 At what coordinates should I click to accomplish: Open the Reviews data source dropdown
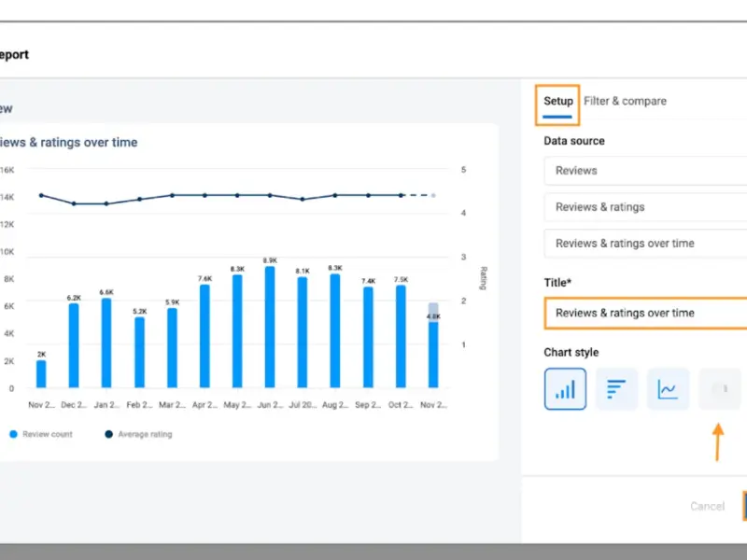[644, 171]
